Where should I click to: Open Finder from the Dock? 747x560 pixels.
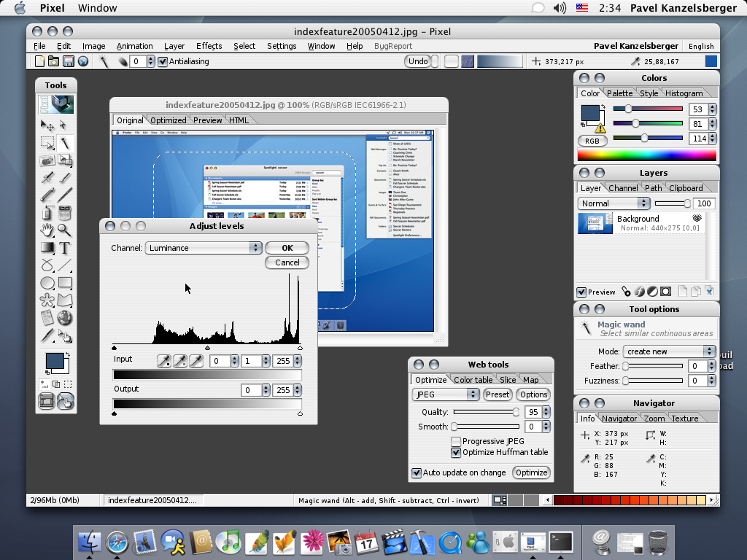[x=89, y=542]
